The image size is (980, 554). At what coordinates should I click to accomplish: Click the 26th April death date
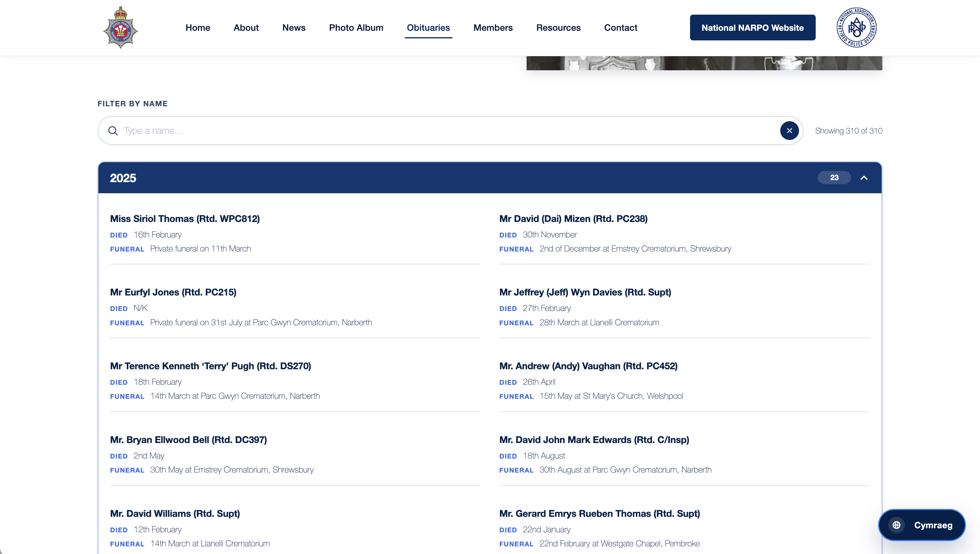click(539, 382)
